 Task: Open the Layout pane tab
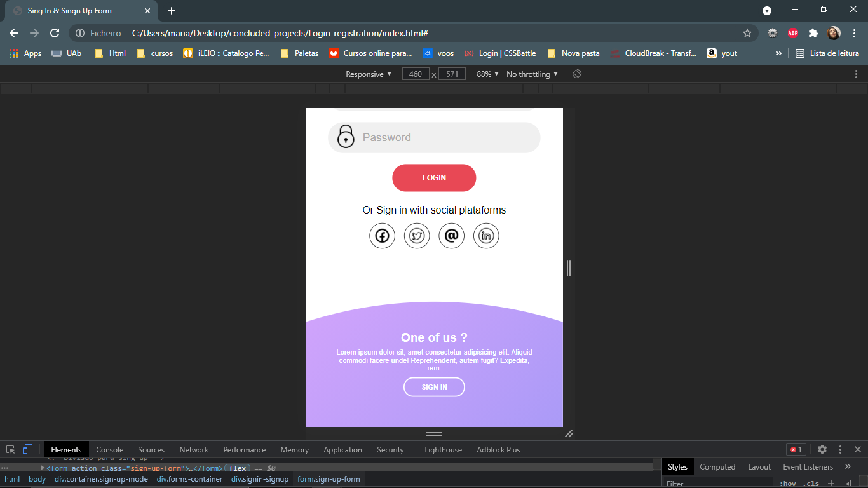[759, 466]
